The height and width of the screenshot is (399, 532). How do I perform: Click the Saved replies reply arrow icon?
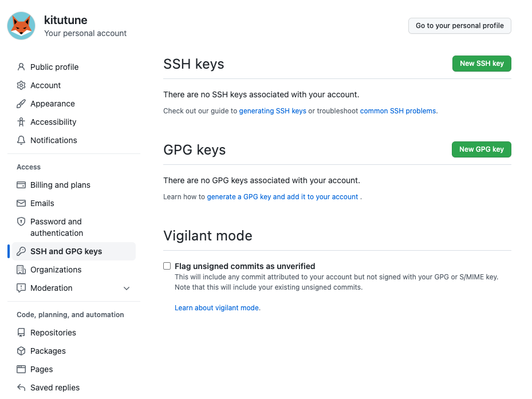[20, 388]
